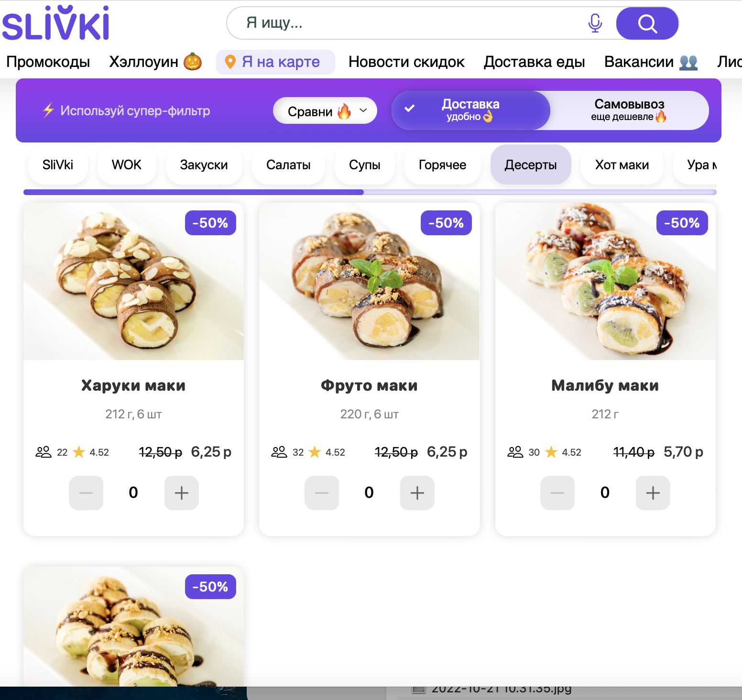The height and width of the screenshot is (700, 742).
Task: Switch to Самовывоз еще дешевле
Action: click(x=629, y=110)
